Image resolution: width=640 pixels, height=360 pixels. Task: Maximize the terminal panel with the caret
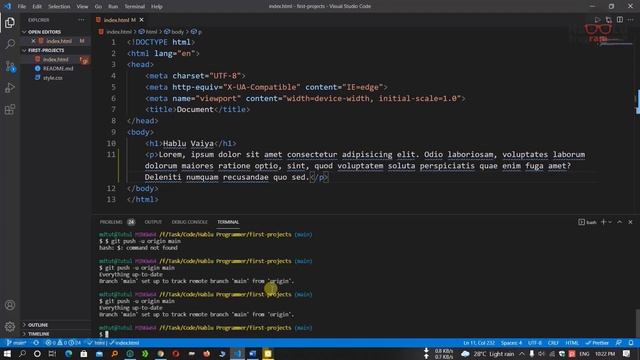click(x=620, y=222)
